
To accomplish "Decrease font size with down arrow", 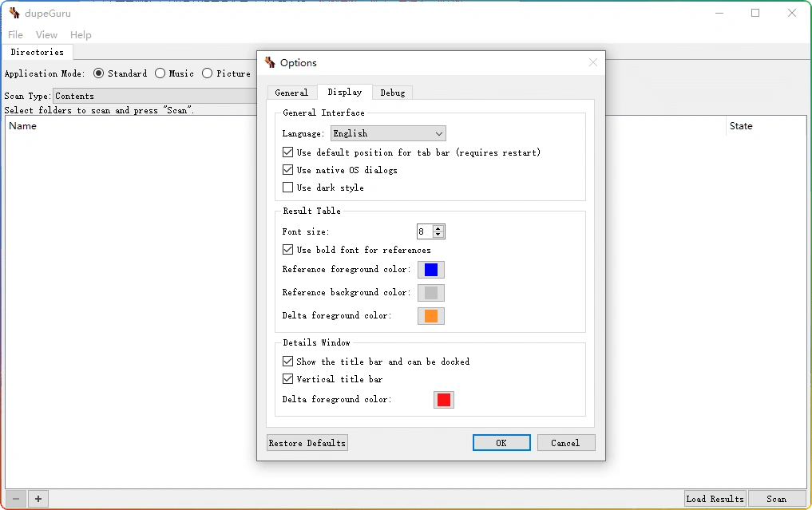I will pos(438,235).
